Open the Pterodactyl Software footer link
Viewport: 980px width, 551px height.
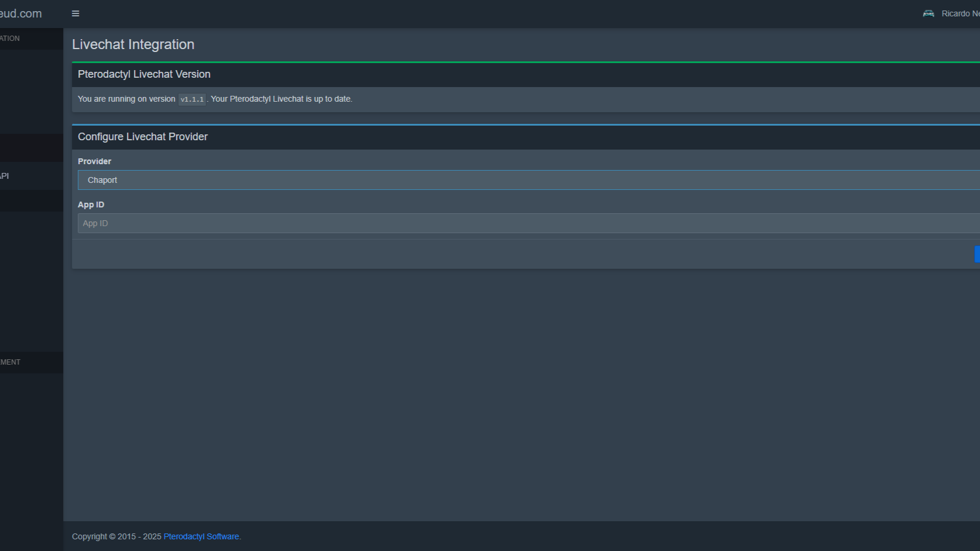tap(201, 536)
